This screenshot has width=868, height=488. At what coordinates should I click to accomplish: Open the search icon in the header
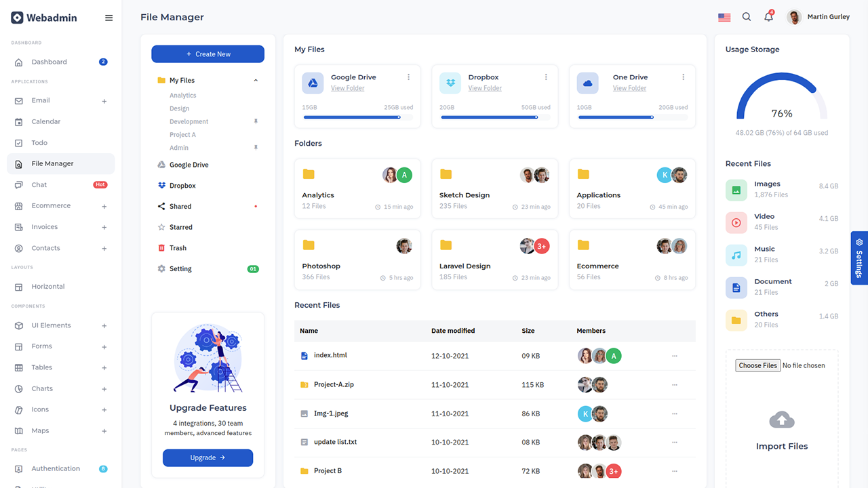(x=747, y=17)
